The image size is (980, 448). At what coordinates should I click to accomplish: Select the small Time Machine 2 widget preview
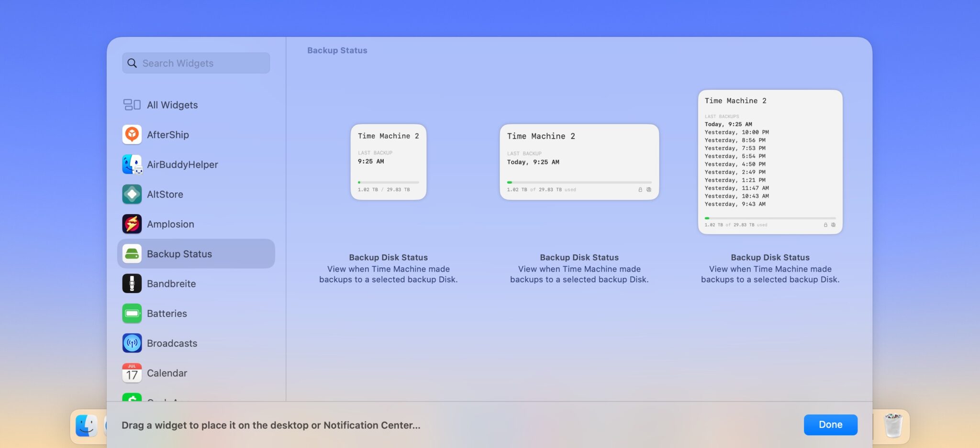click(388, 162)
